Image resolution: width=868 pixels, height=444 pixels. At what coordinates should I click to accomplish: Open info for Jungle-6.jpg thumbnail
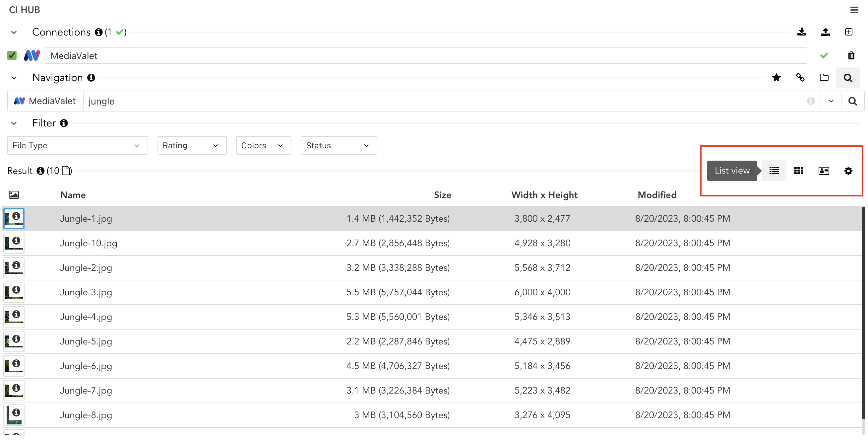16,363
